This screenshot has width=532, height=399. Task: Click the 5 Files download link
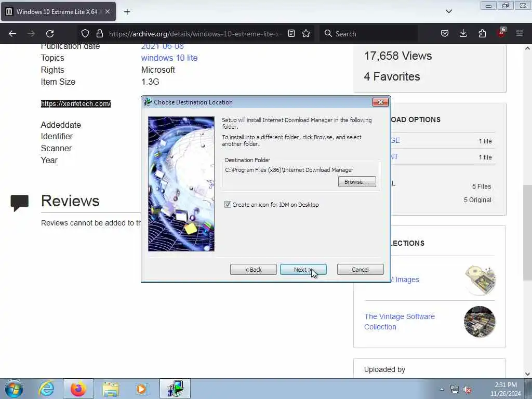(x=482, y=187)
